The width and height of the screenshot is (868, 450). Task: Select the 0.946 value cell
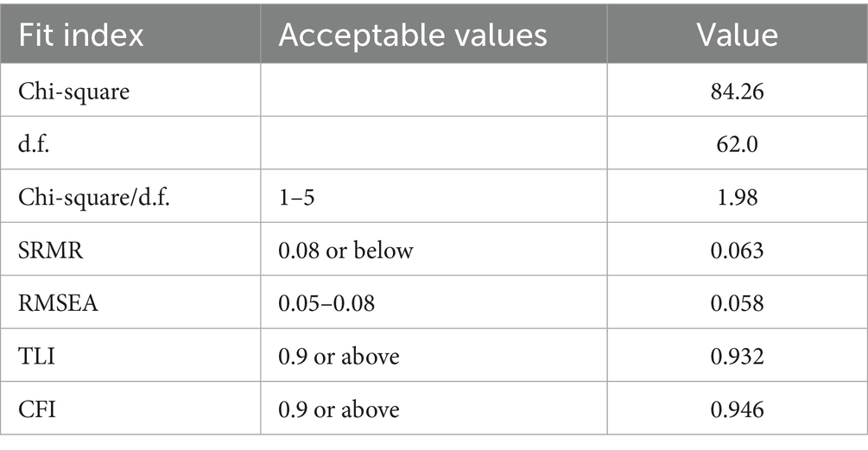[x=737, y=409]
